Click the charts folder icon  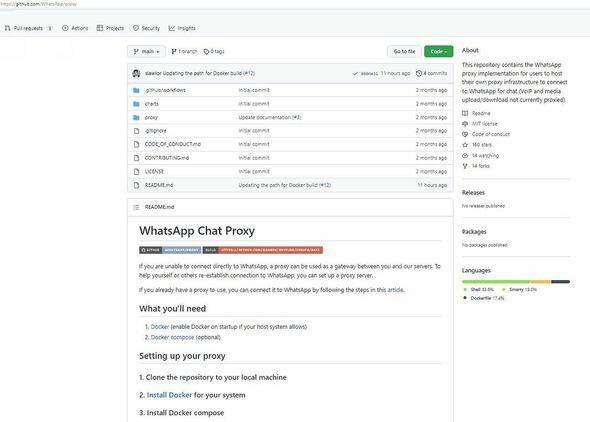pos(136,104)
